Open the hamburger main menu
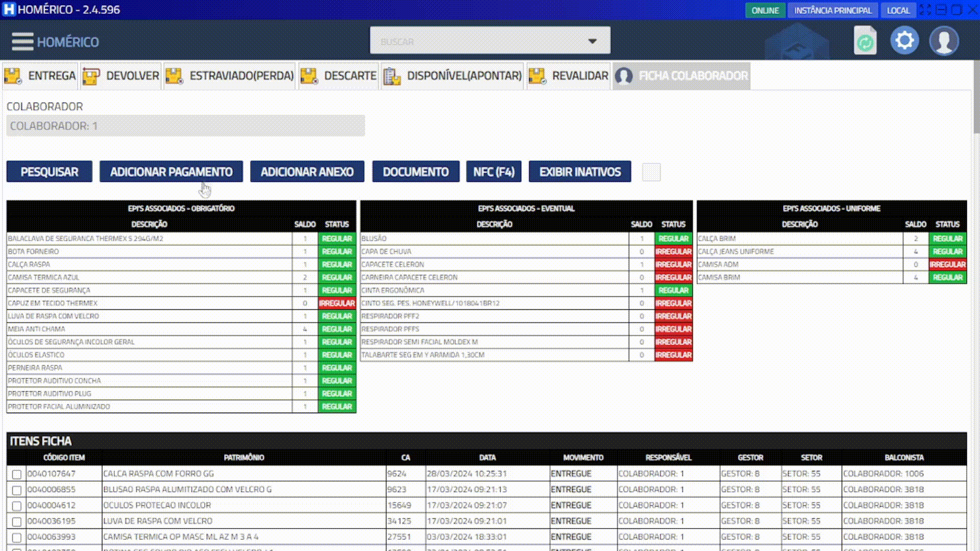Viewport: 980px width, 551px height. pyautogui.click(x=22, y=42)
